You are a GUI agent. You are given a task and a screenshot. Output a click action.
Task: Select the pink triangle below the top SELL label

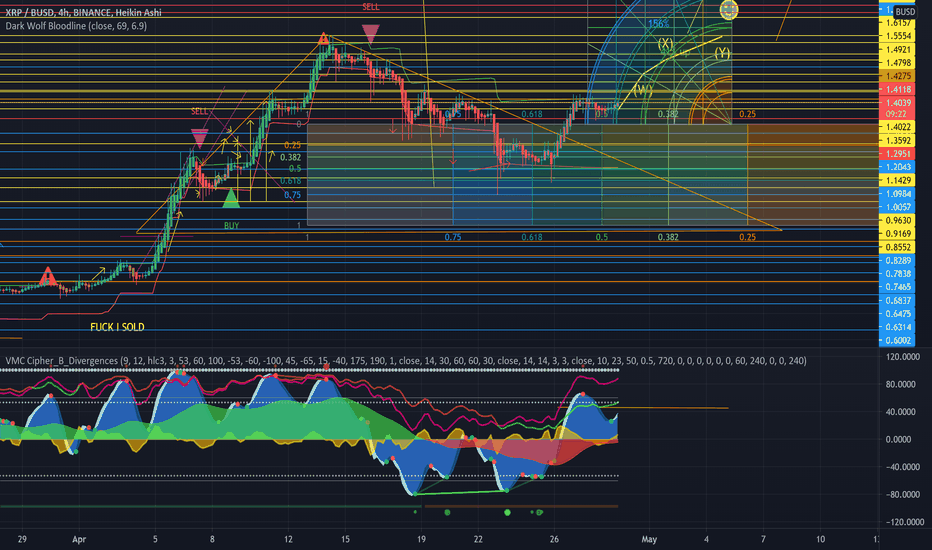(370, 33)
